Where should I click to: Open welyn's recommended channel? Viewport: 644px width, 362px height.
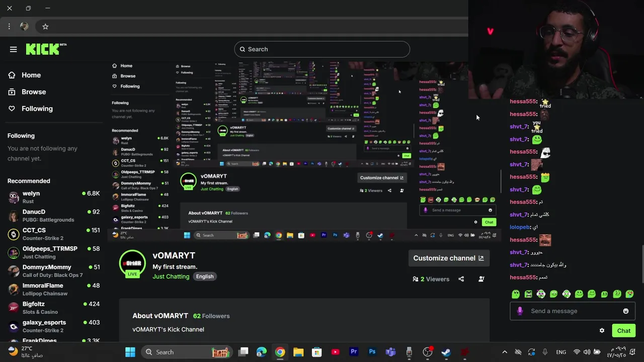(x=54, y=197)
